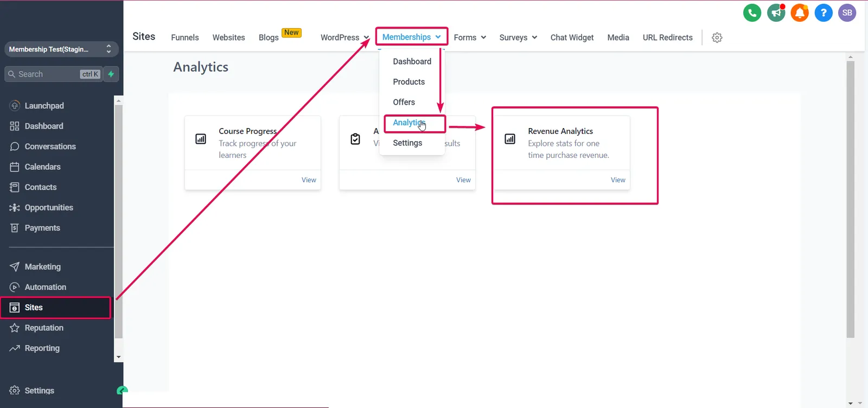
Task: Open the megaphone announcements icon
Action: coord(776,13)
